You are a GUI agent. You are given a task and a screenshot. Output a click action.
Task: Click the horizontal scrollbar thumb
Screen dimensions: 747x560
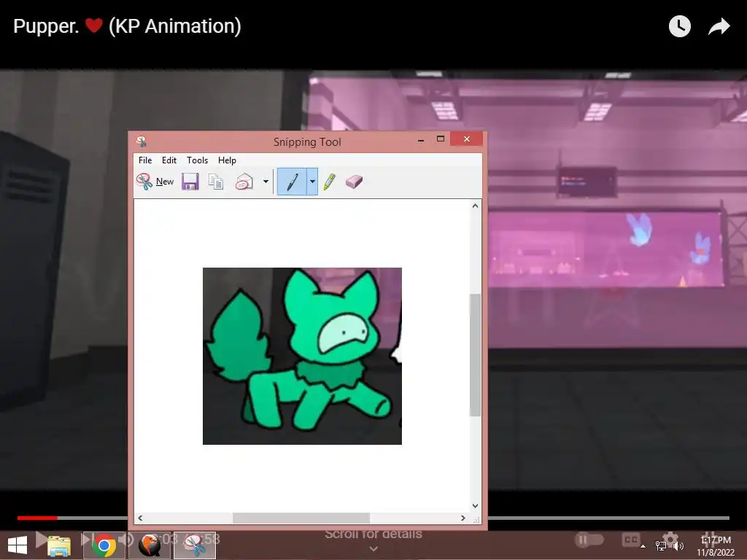tap(301, 518)
